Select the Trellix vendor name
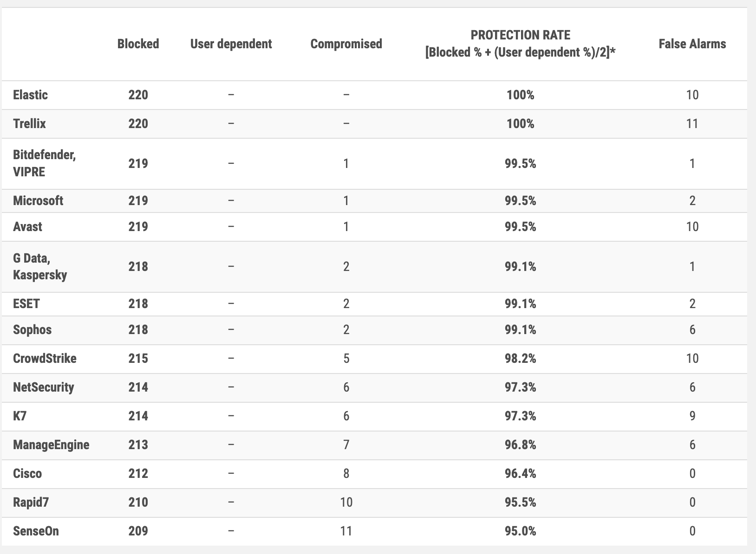 29,124
